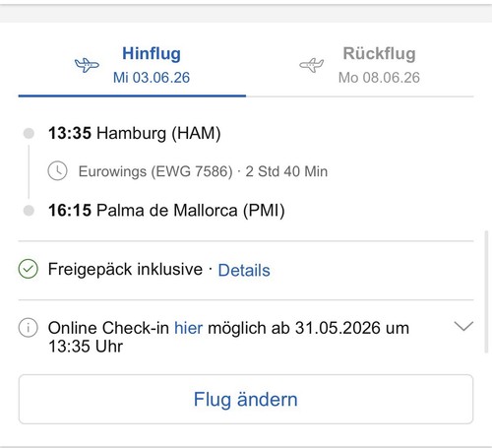The width and height of the screenshot is (492, 448).
Task: Click the 13:35 Hamburg (HAM) departure line
Action: 134,133
